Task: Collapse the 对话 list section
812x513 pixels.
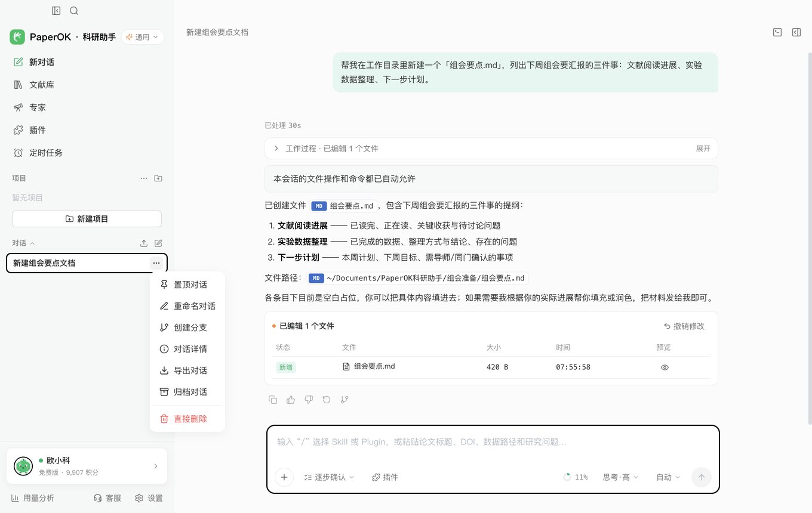Action: [x=23, y=243]
